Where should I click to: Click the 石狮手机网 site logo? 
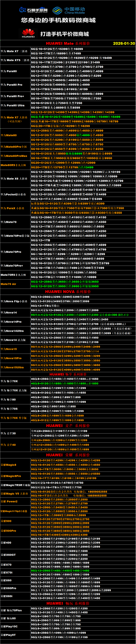pos(34,10)
